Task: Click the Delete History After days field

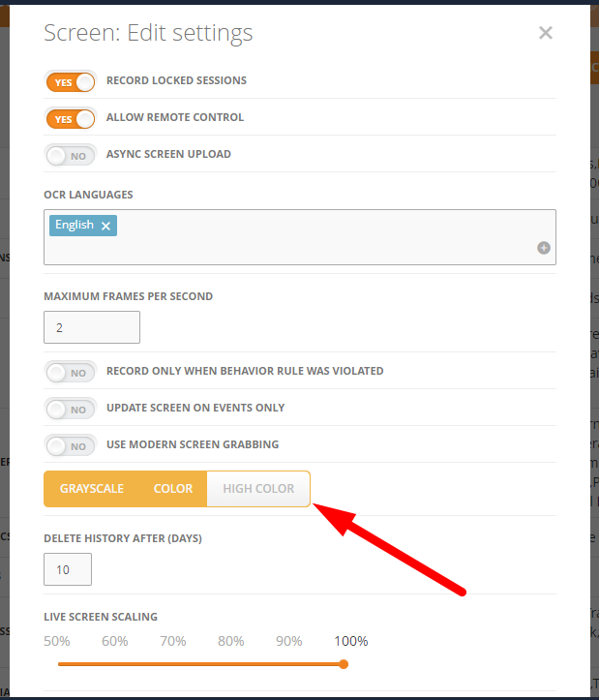Action: 68,569
